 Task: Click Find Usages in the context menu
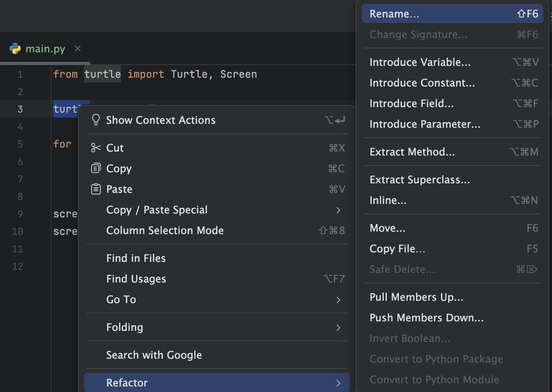coord(136,279)
